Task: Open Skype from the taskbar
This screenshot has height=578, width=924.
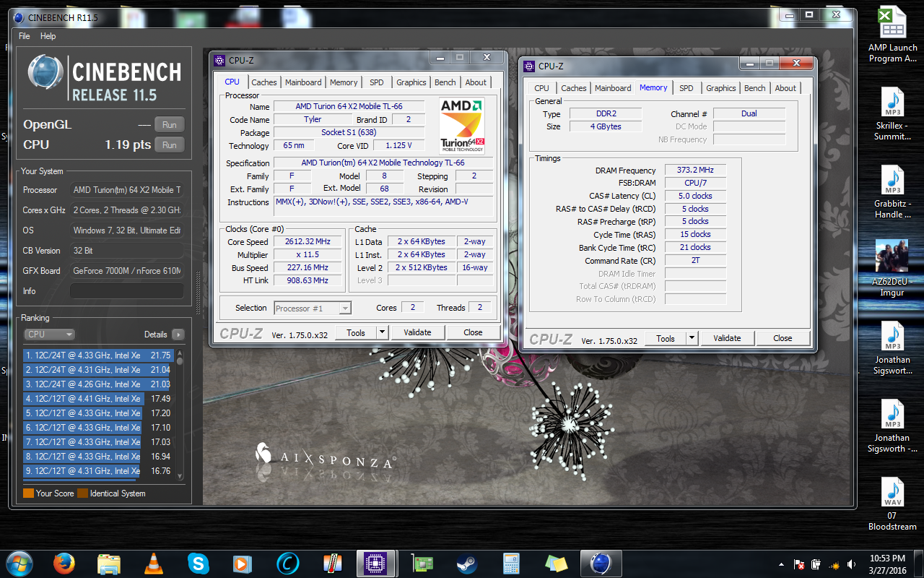Action: tap(199, 563)
